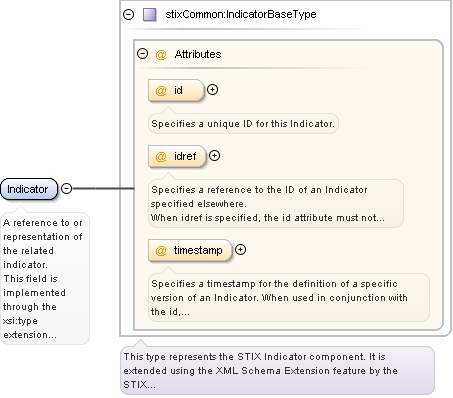Click the stixCommon:IndicatorBaseType title text

click(x=241, y=14)
